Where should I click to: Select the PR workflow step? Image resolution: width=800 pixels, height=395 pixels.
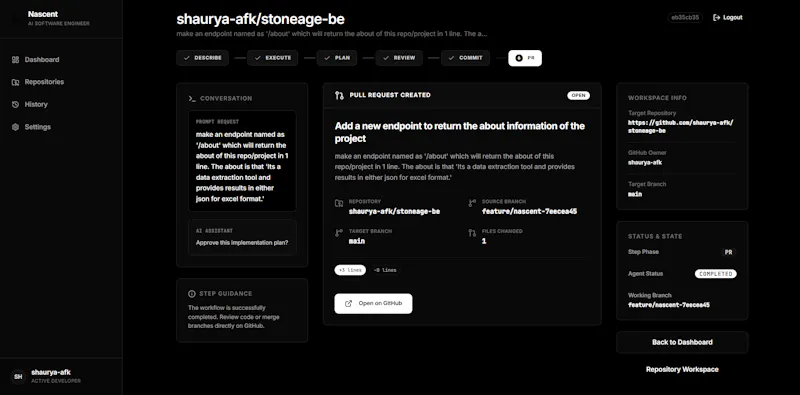pos(525,58)
